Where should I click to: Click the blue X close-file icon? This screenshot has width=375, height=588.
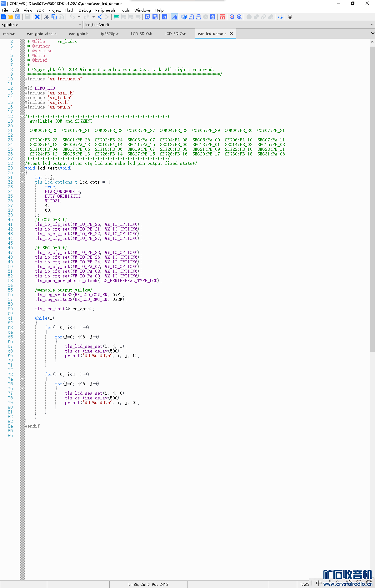(37, 17)
